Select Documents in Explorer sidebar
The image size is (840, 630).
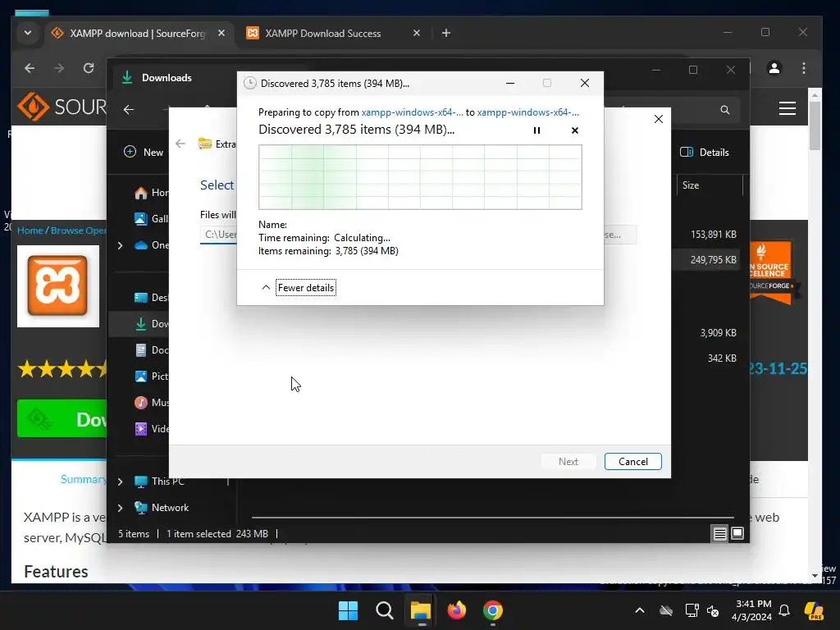[152, 349]
